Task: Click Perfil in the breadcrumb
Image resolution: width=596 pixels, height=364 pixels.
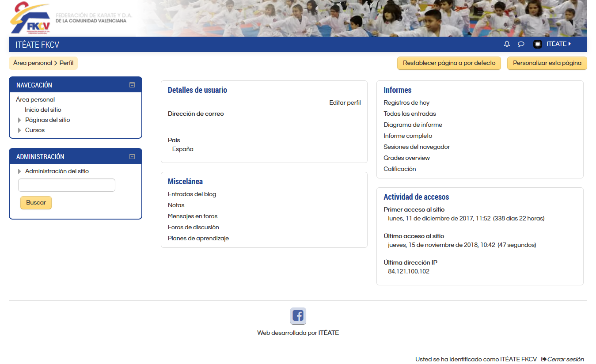Action: [66, 63]
